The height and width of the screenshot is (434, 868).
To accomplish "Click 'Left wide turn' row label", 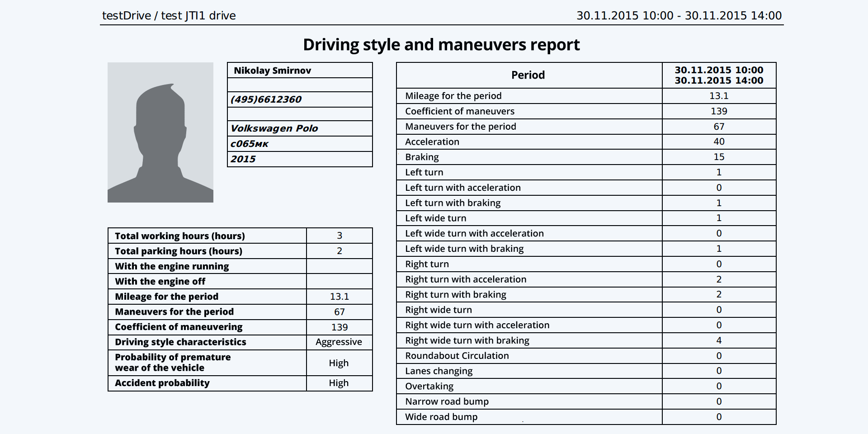I will point(436,218).
